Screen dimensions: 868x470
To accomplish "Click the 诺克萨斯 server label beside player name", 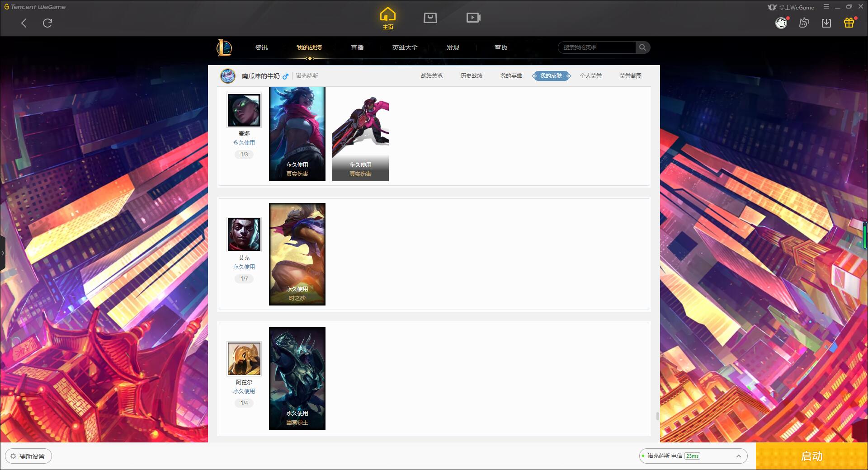I will click(x=307, y=76).
